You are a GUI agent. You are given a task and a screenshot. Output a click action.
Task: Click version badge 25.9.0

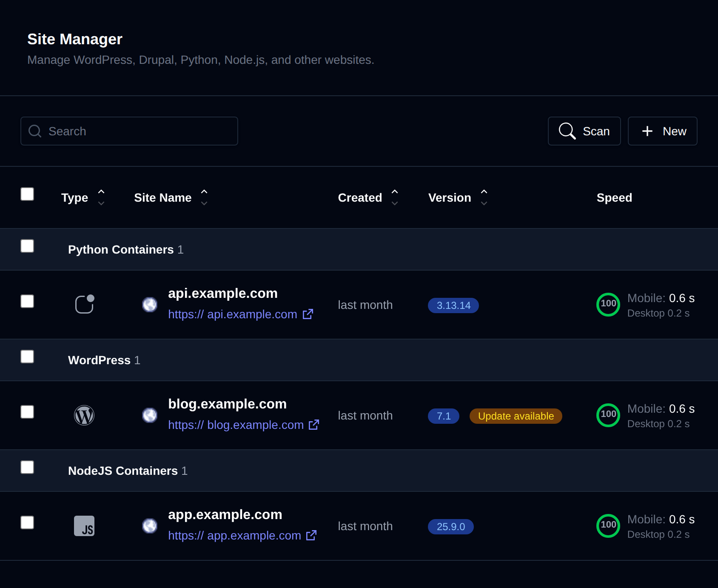click(x=451, y=527)
